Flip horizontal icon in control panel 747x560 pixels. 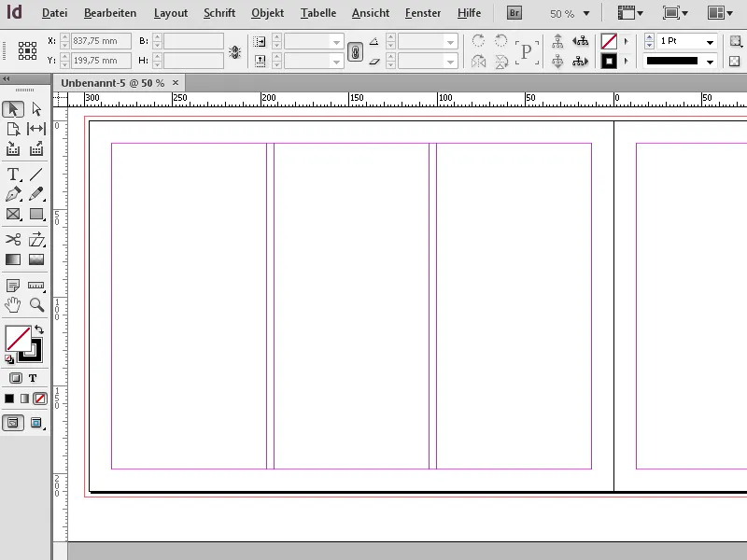(x=478, y=61)
